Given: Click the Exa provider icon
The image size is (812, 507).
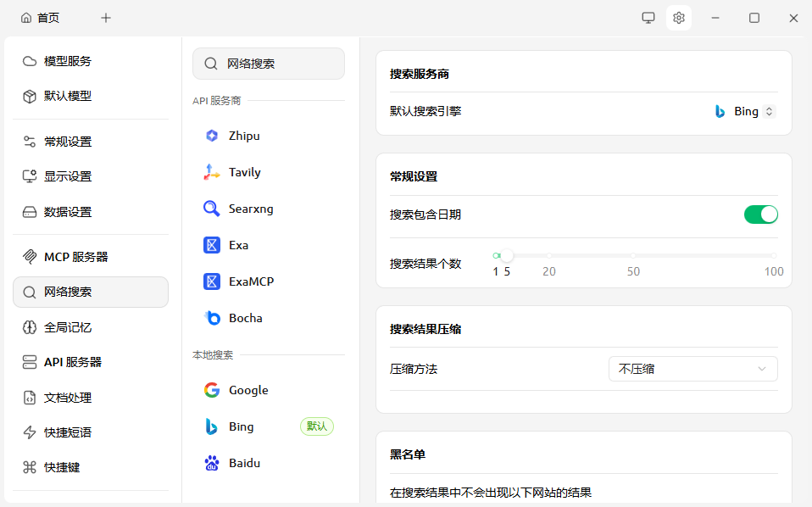Looking at the screenshot, I should (212, 245).
